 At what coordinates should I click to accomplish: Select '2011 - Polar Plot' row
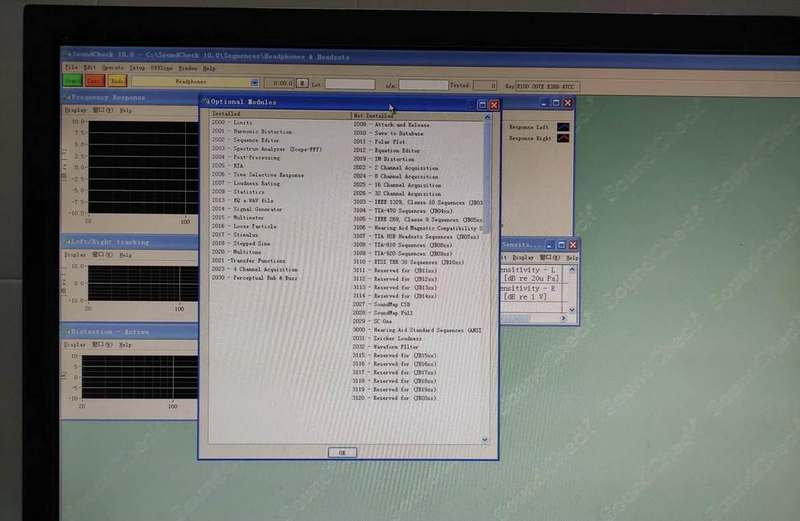click(x=379, y=142)
